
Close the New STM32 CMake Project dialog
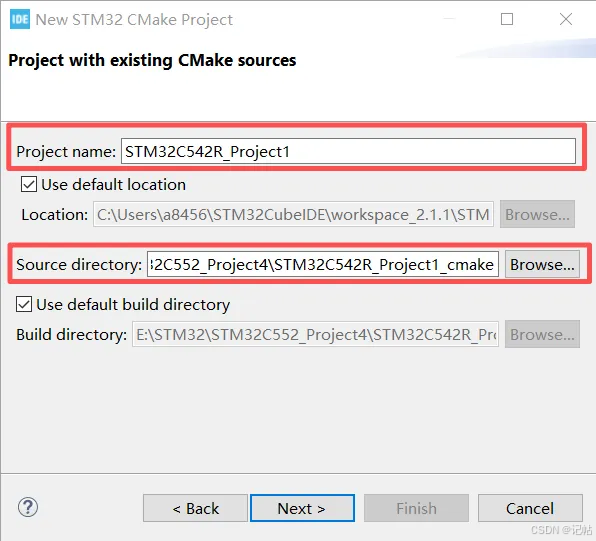[566, 19]
